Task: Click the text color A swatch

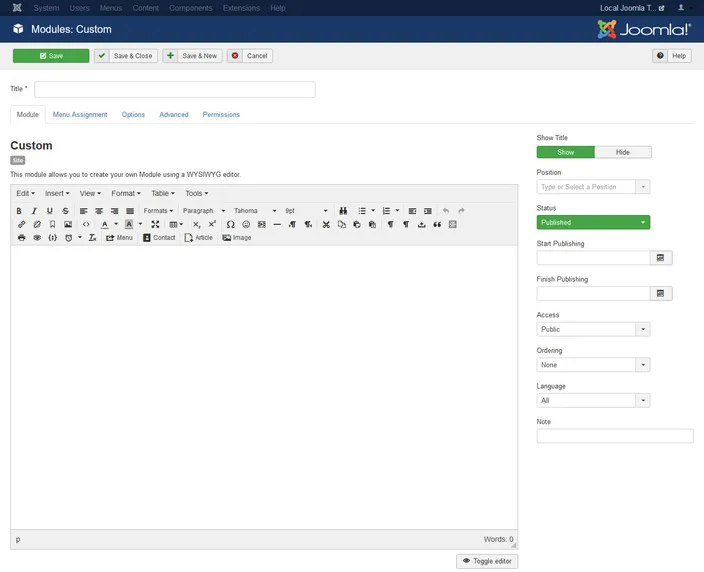Action: click(105, 224)
